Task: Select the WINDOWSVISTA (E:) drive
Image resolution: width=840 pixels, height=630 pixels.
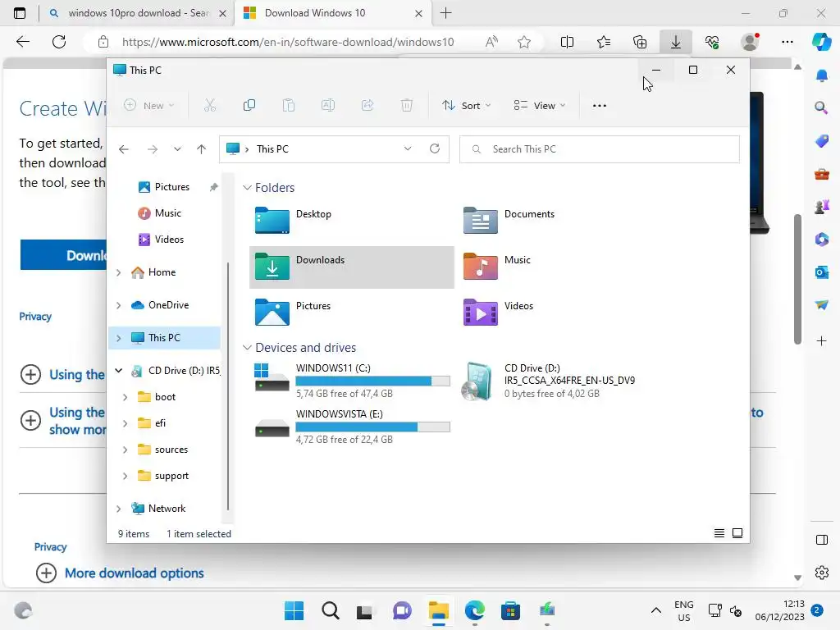Action: point(352,427)
